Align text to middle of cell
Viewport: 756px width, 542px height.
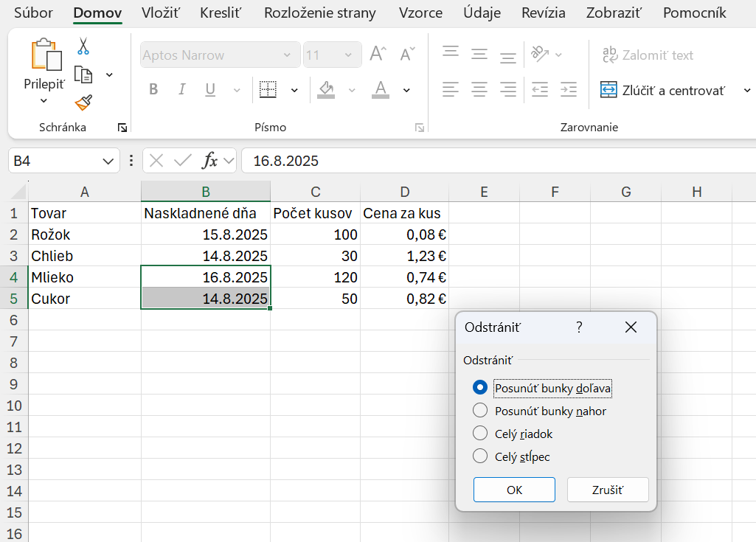[x=479, y=54]
